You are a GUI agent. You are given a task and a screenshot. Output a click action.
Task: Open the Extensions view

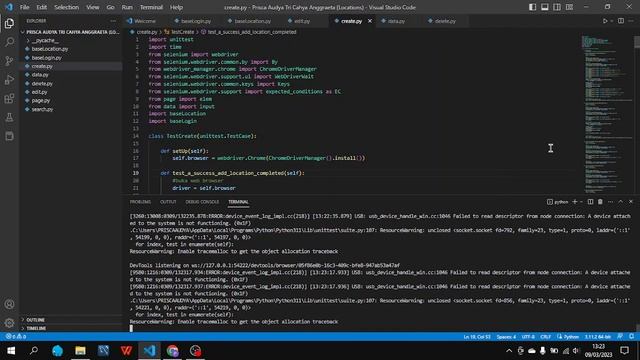point(9,98)
